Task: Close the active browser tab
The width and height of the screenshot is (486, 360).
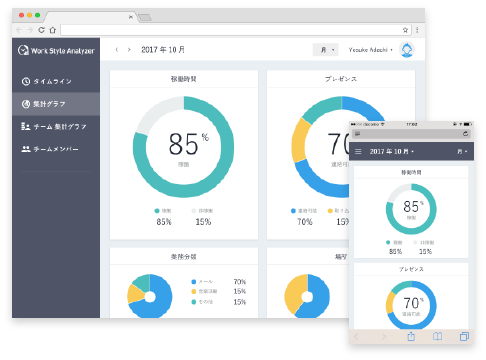Action: pyautogui.click(x=131, y=17)
